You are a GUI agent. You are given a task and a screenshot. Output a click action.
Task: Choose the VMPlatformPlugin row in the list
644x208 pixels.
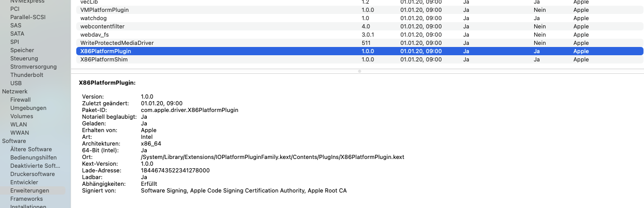point(105,10)
